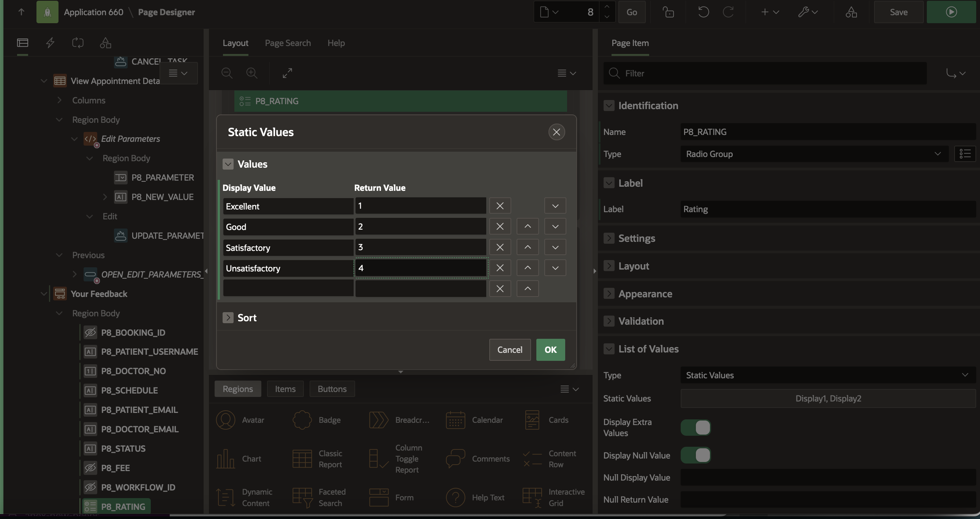This screenshot has height=519, width=980.
Task: Cancel the Static Values dialog
Action: click(x=509, y=349)
